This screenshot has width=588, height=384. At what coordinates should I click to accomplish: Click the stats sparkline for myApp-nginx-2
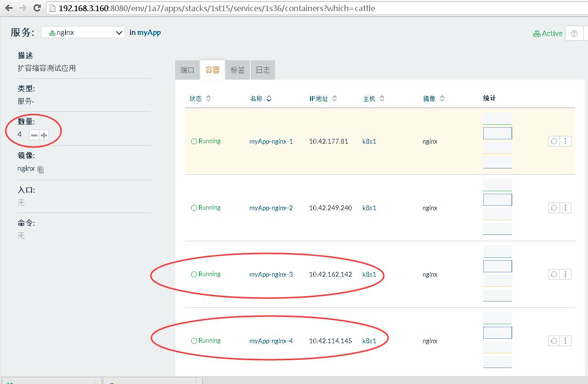click(x=497, y=208)
